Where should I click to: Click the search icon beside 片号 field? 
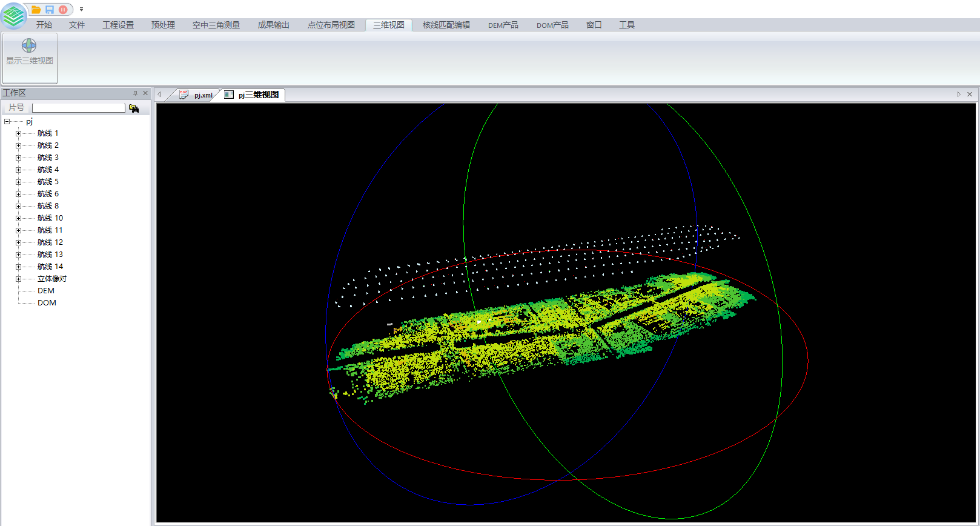tap(134, 108)
